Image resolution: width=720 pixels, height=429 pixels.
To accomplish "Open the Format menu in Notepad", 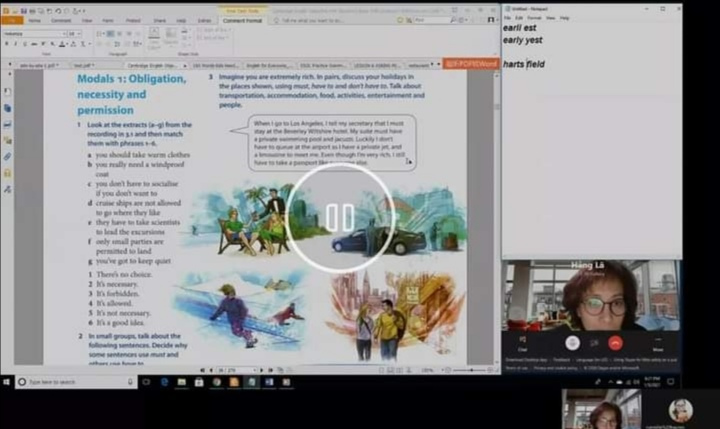I will click(x=535, y=18).
